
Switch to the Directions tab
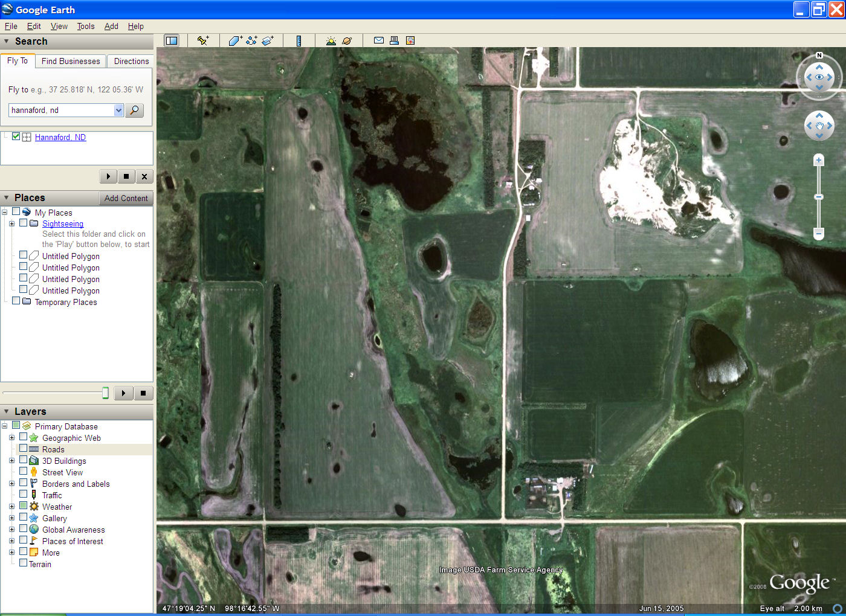coord(131,61)
